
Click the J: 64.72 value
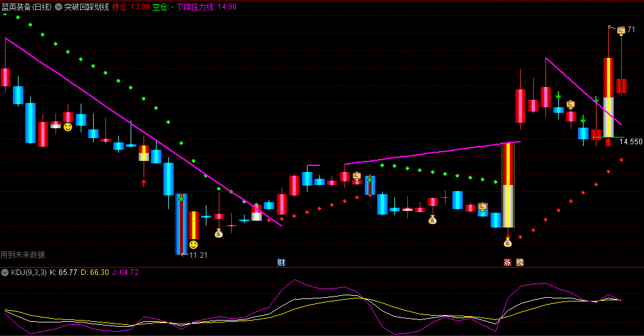125,272
